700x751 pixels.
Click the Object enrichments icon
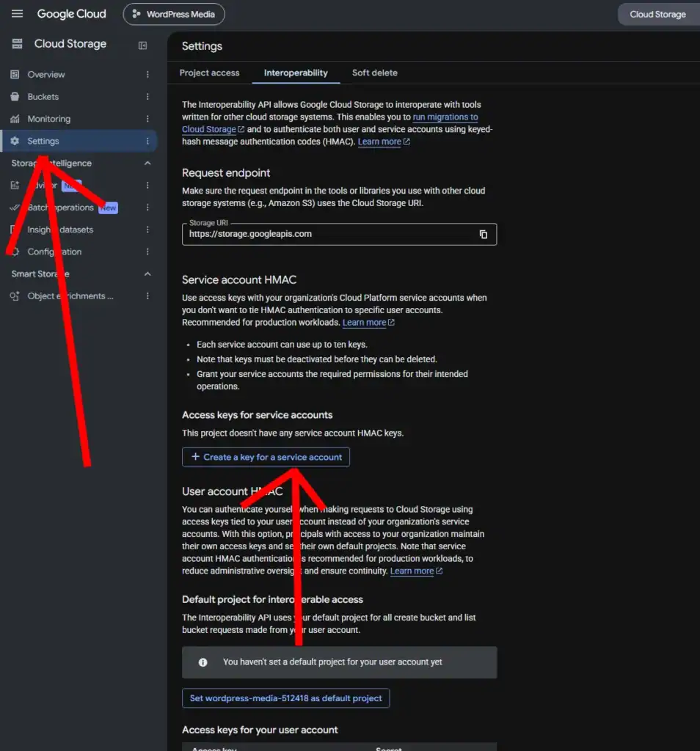pos(15,296)
